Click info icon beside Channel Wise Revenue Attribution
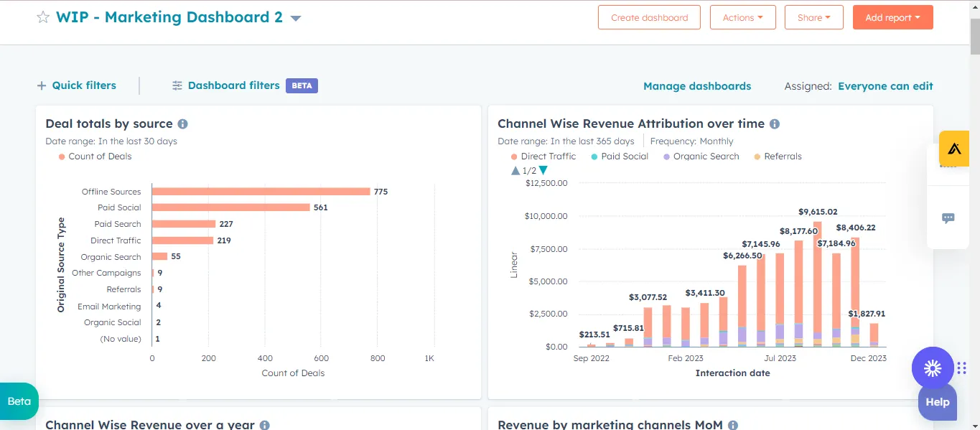The height and width of the screenshot is (430, 980). (774, 123)
